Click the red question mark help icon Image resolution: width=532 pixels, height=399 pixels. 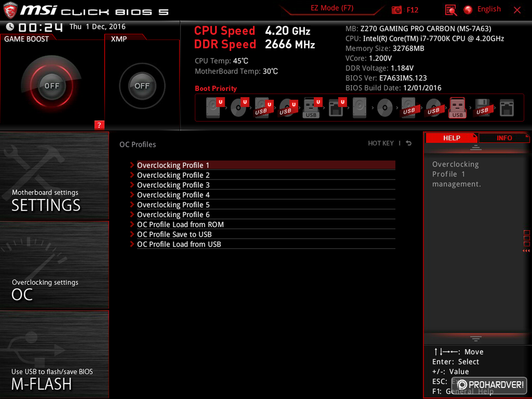pyautogui.click(x=99, y=125)
